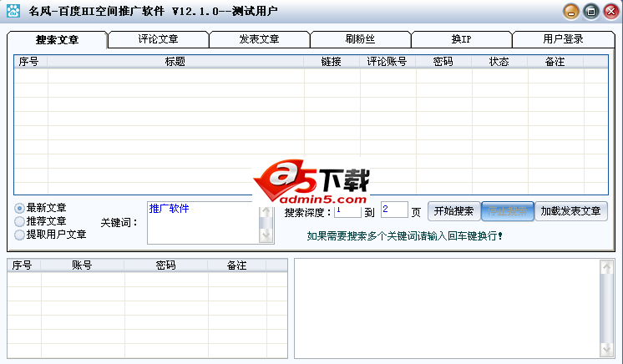Sort by the 标题 column header
This screenshot has height=364, width=623.
tap(175, 62)
